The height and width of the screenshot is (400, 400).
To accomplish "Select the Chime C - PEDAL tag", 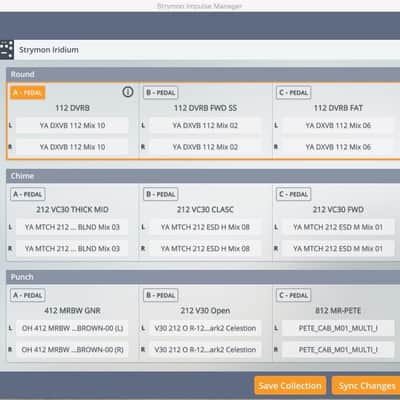I will tap(294, 194).
